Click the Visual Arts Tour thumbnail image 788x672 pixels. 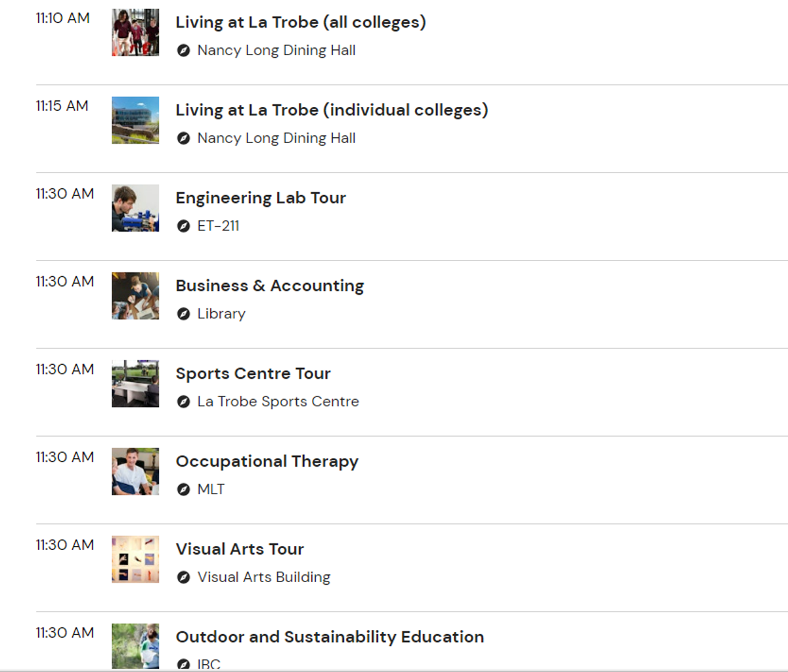135,559
